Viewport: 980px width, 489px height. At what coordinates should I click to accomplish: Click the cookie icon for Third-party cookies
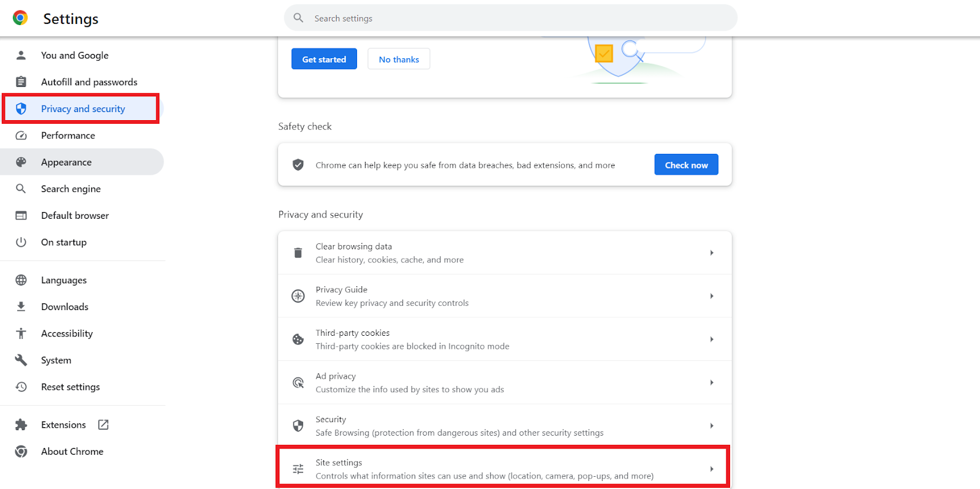coord(298,339)
